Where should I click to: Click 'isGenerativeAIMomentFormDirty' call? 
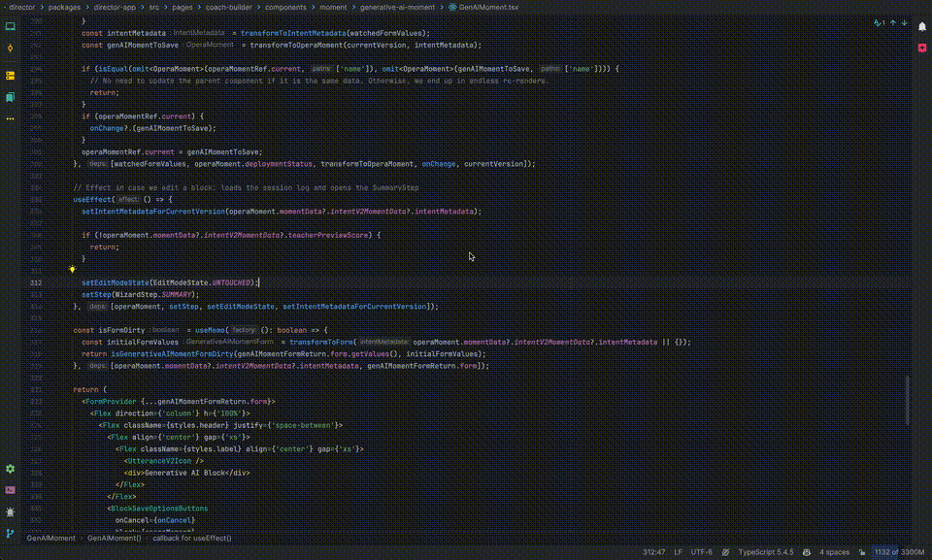coord(173,354)
